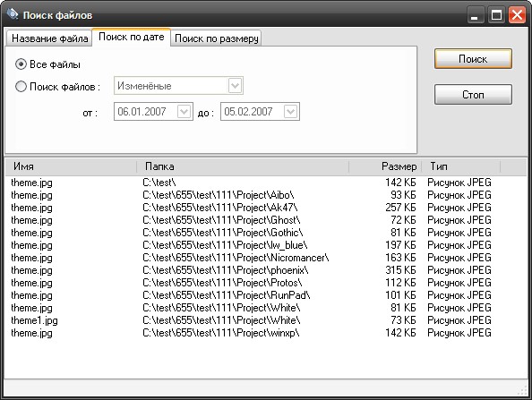Switch to the 'Поиск по размеру' tab
The height and width of the screenshot is (400, 532).
216,38
